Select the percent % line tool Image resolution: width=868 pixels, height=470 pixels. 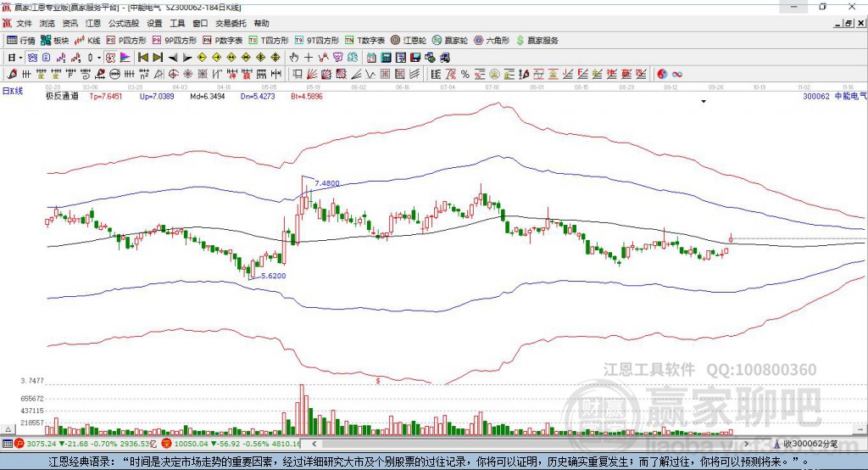tap(465, 75)
